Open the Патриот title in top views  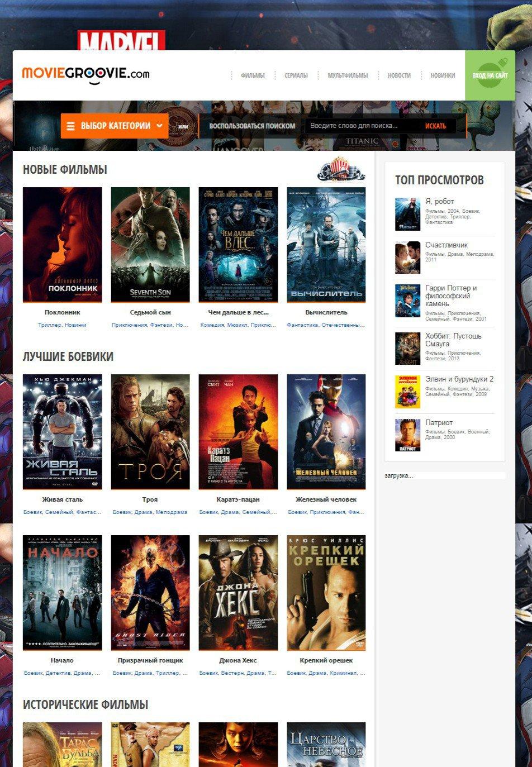point(439,422)
